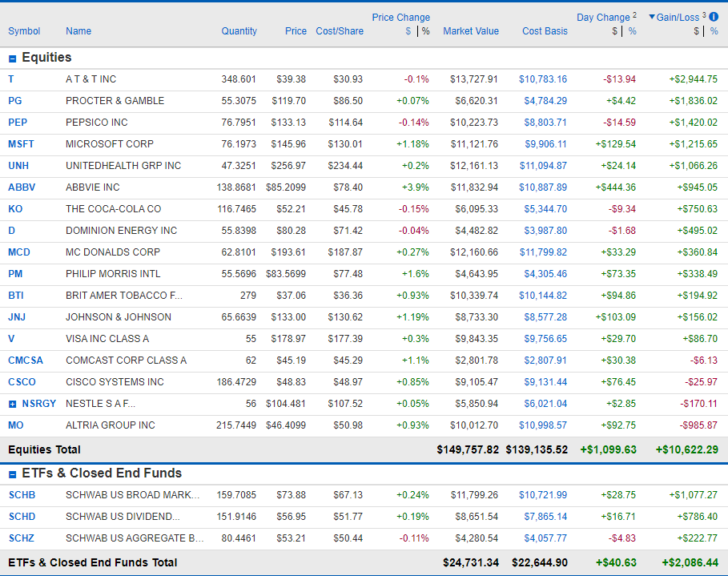View UnitedHealth cost basis $11,094.87
Image resolution: width=728 pixels, height=576 pixels.
coord(543,166)
